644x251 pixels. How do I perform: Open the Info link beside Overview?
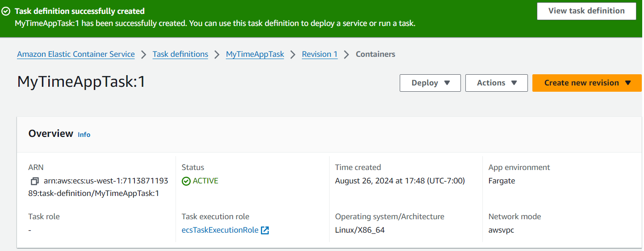[x=84, y=134]
